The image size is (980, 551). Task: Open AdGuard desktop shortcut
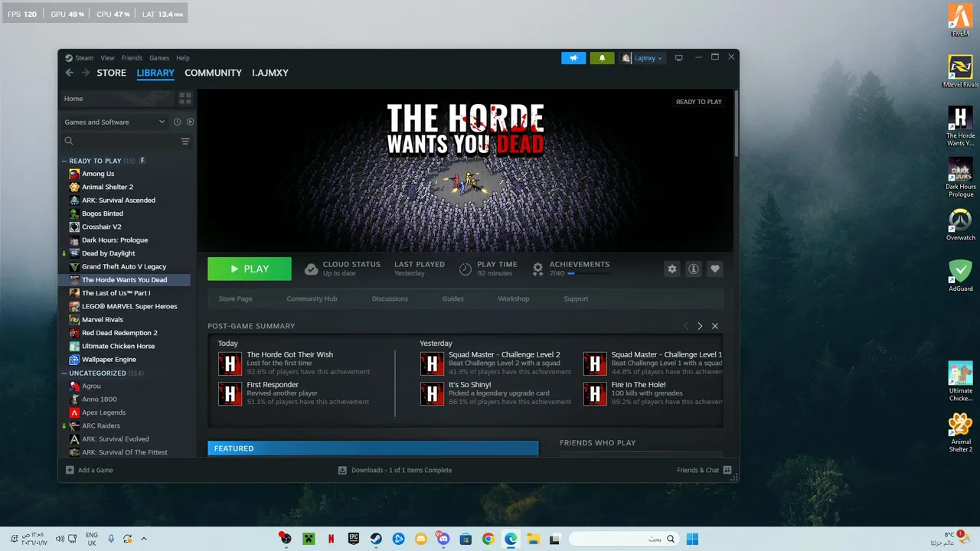(x=960, y=276)
